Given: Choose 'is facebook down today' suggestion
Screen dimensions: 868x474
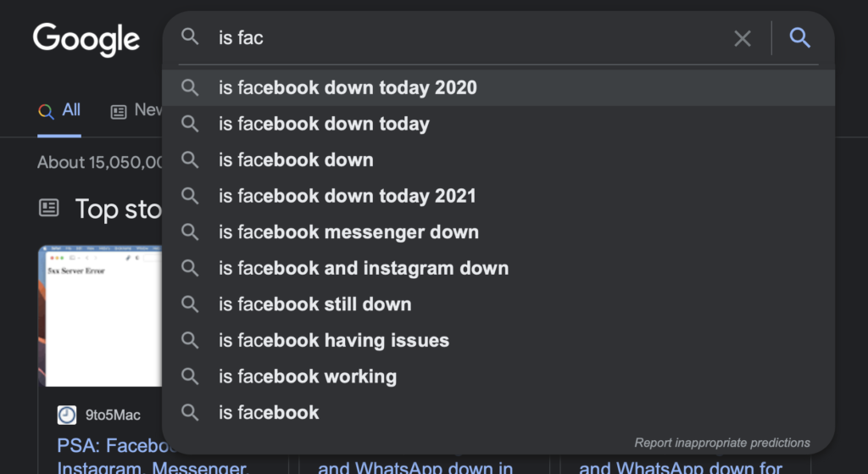Looking at the screenshot, I should [x=324, y=124].
